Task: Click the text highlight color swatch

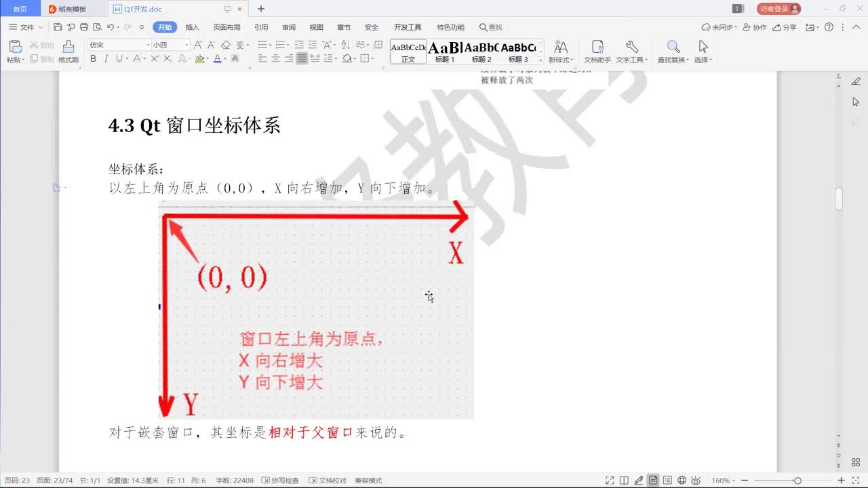Action: click(x=199, y=59)
